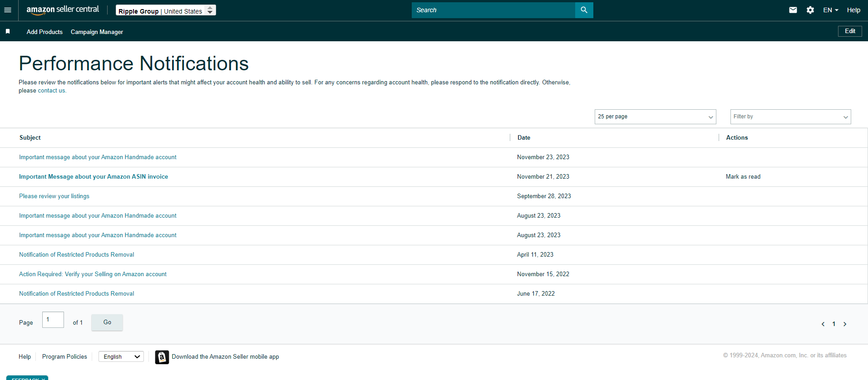This screenshot has width=868, height=380.
Task: Open the mail messages icon
Action: (793, 10)
